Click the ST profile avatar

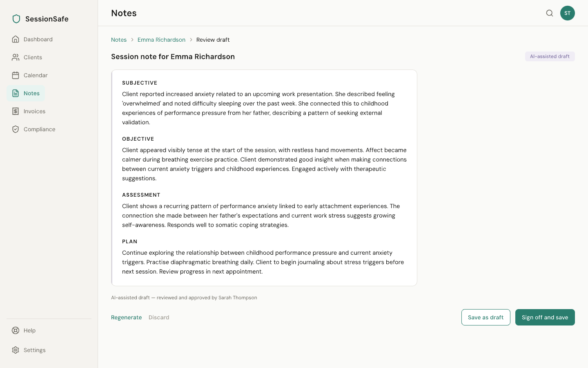point(568,13)
